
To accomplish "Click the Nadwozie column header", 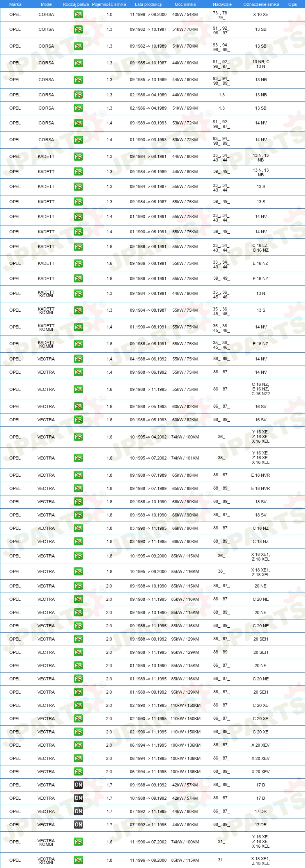I will click(222, 4).
